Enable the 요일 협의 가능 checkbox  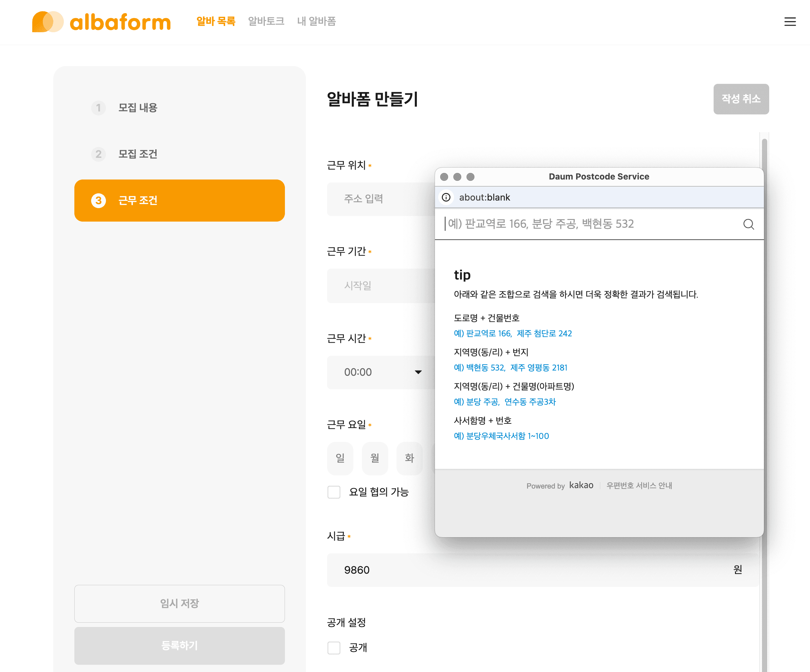point(334,492)
